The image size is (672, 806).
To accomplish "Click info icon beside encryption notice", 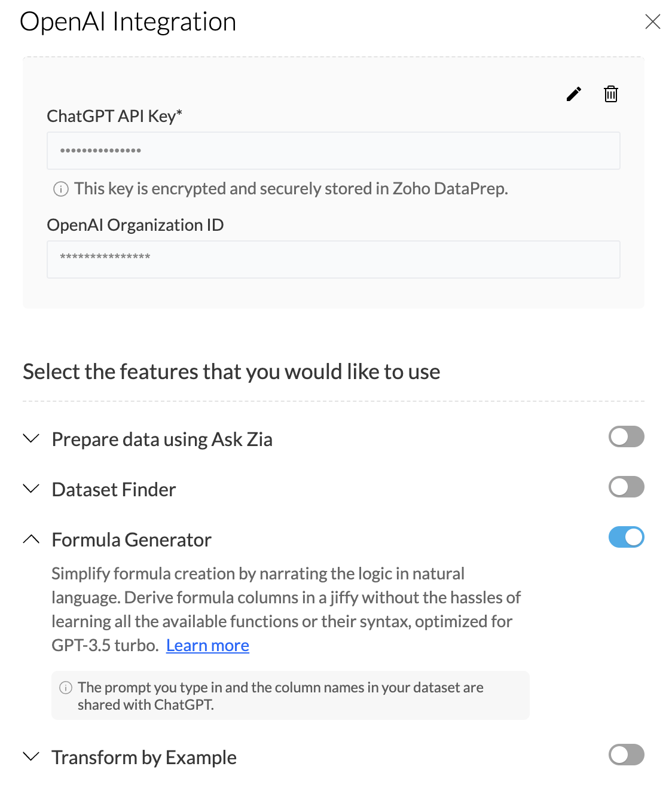I will click(x=61, y=189).
